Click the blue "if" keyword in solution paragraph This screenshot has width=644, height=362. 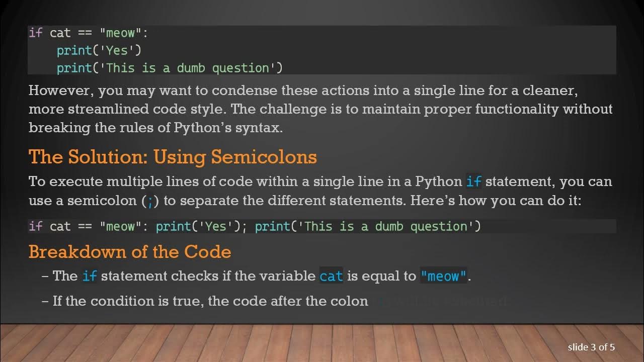point(473,182)
